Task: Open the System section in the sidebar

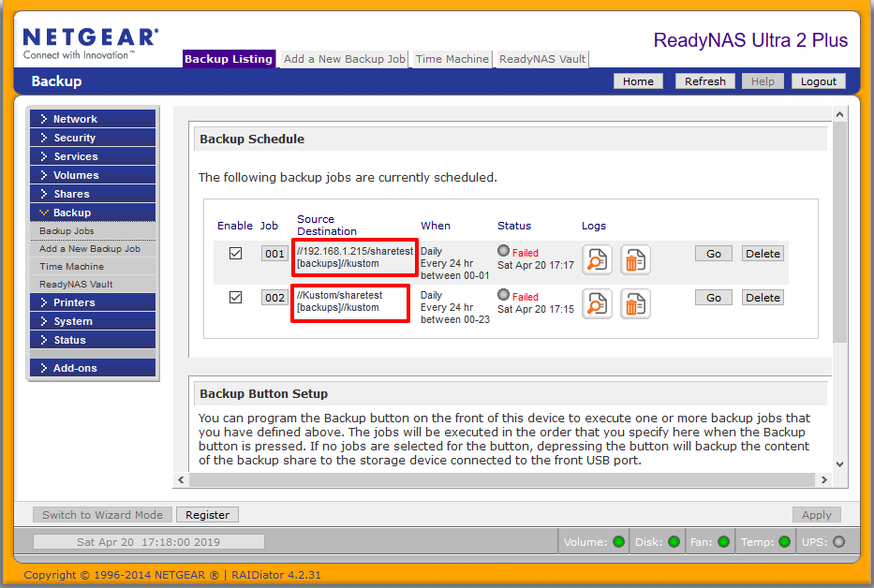Action: 92,319
